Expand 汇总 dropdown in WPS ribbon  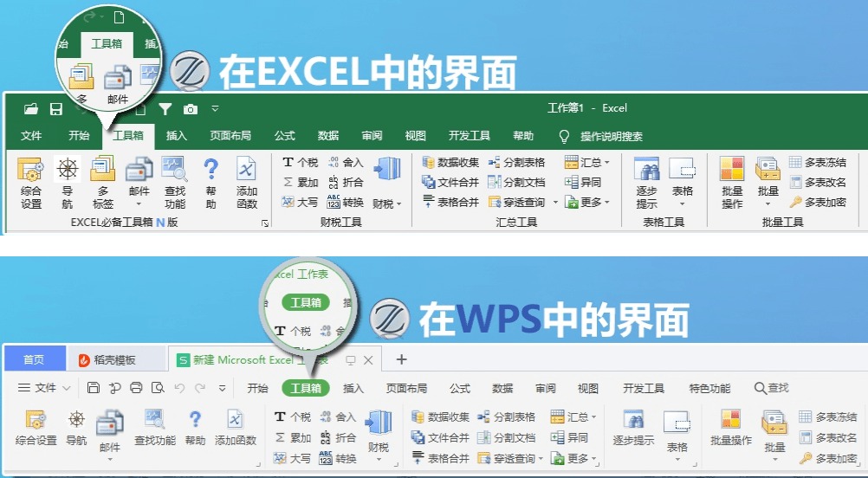click(x=594, y=417)
